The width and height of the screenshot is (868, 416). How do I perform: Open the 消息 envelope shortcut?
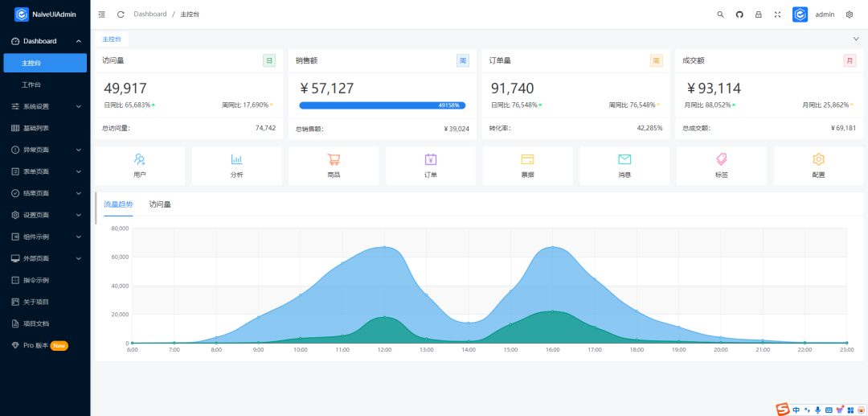(x=624, y=166)
